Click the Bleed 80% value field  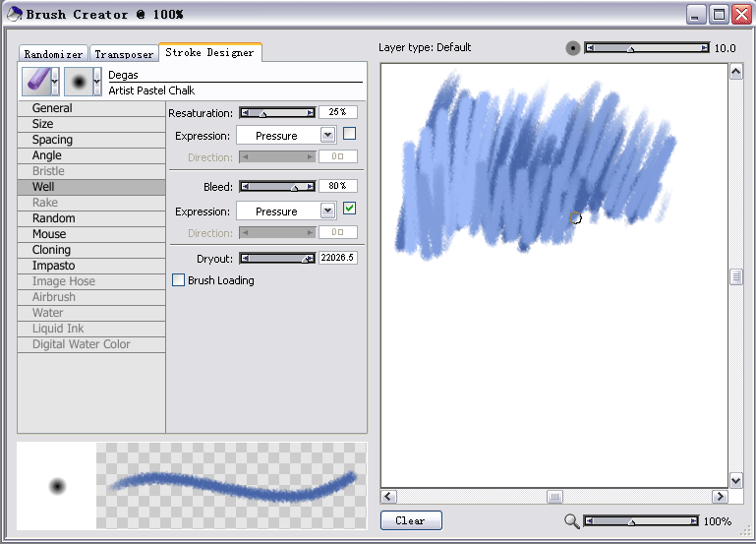[x=338, y=186]
